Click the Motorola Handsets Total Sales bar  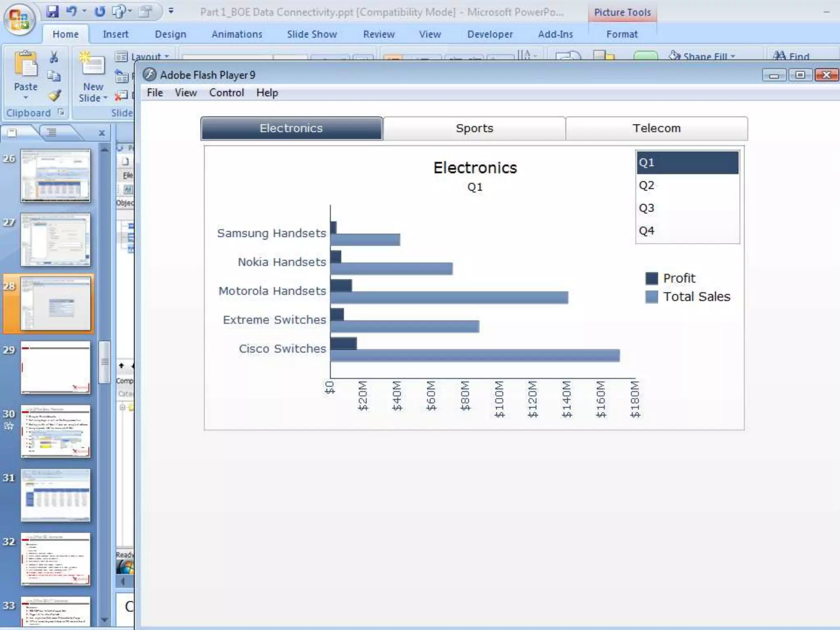[x=449, y=297]
